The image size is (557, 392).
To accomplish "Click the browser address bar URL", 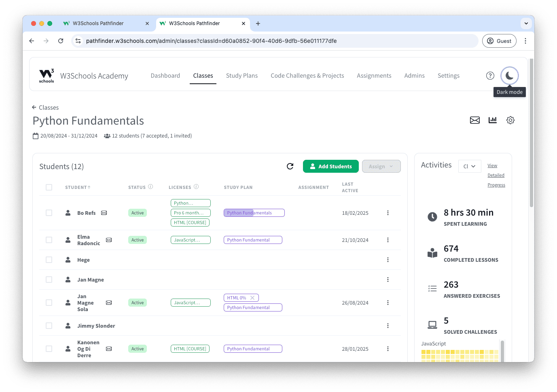I will point(211,41).
